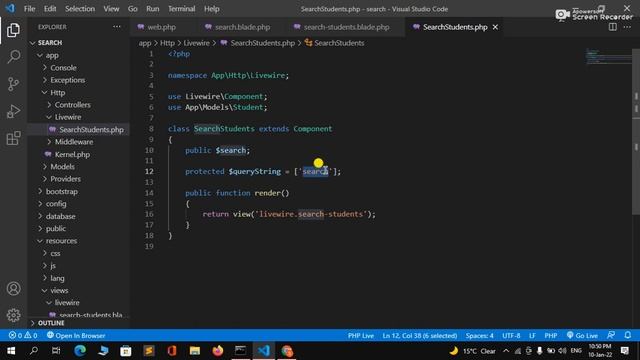
Task: Collapse the resources folder
Action: [x=61, y=241]
